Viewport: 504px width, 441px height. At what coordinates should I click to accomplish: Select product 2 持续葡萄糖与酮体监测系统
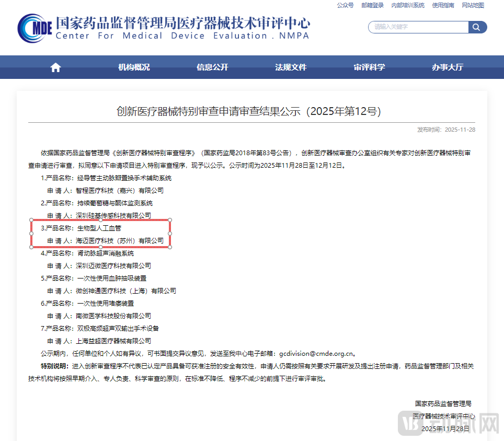114,203
